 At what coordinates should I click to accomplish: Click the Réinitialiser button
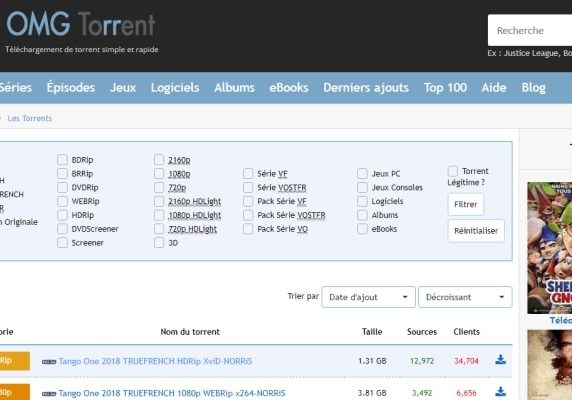pos(476,230)
